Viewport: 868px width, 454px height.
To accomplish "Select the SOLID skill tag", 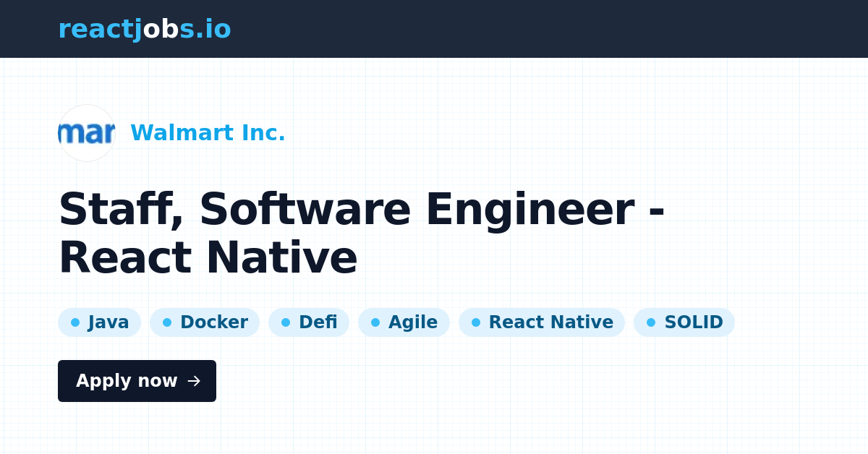I will [x=684, y=322].
